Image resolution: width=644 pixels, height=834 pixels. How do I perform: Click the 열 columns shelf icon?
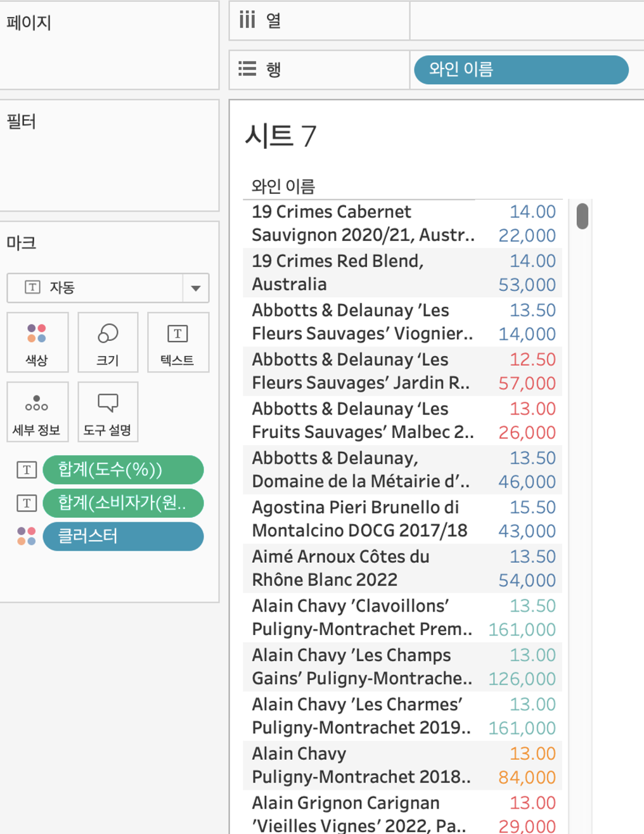(247, 20)
